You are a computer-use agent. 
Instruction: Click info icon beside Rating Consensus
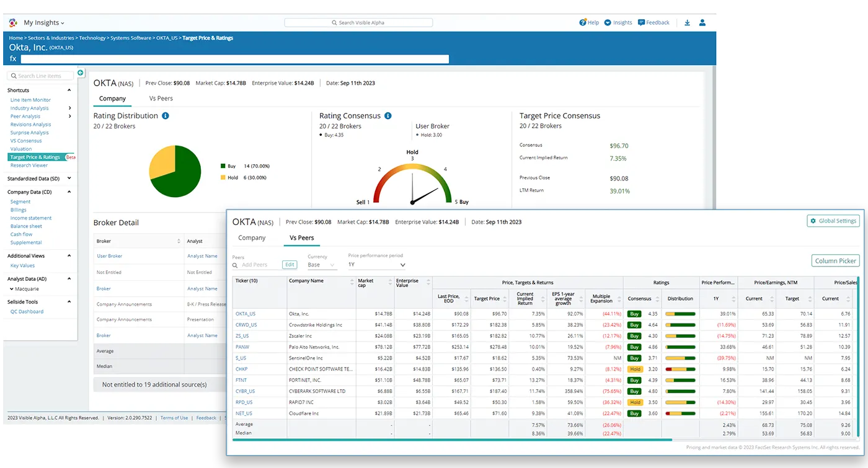(388, 116)
